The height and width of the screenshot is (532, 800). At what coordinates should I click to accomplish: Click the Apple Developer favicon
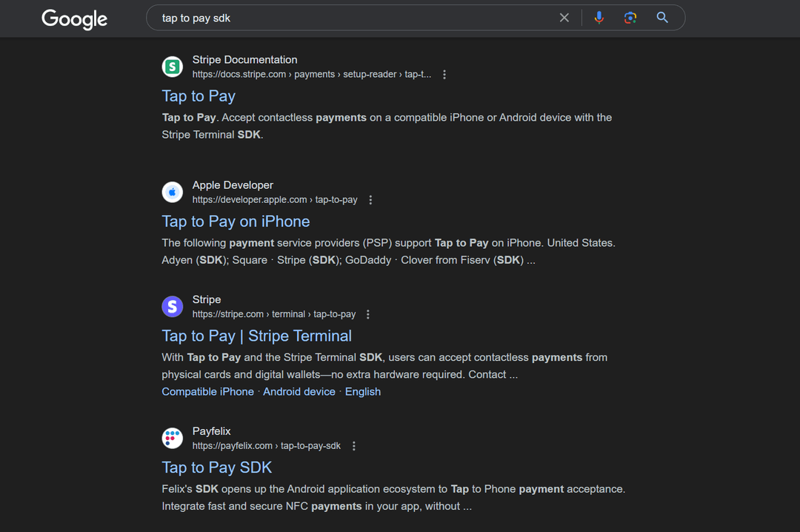point(173,192)
